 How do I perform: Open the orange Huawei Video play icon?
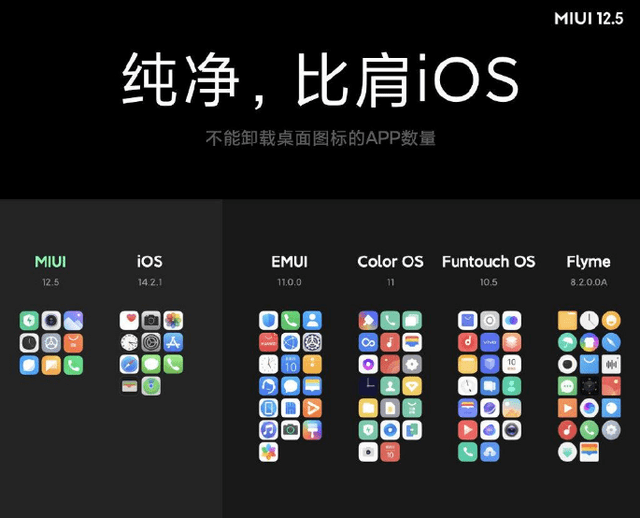[312, 408]
